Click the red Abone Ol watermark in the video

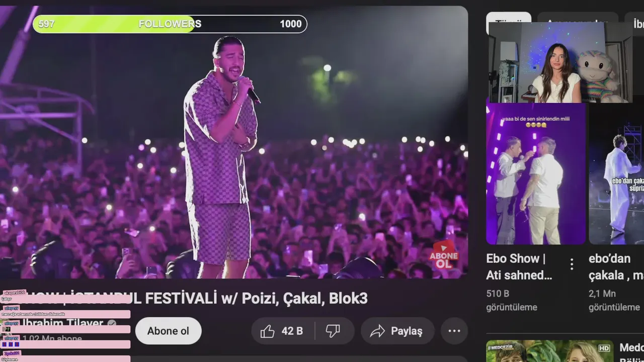point(443,255)
